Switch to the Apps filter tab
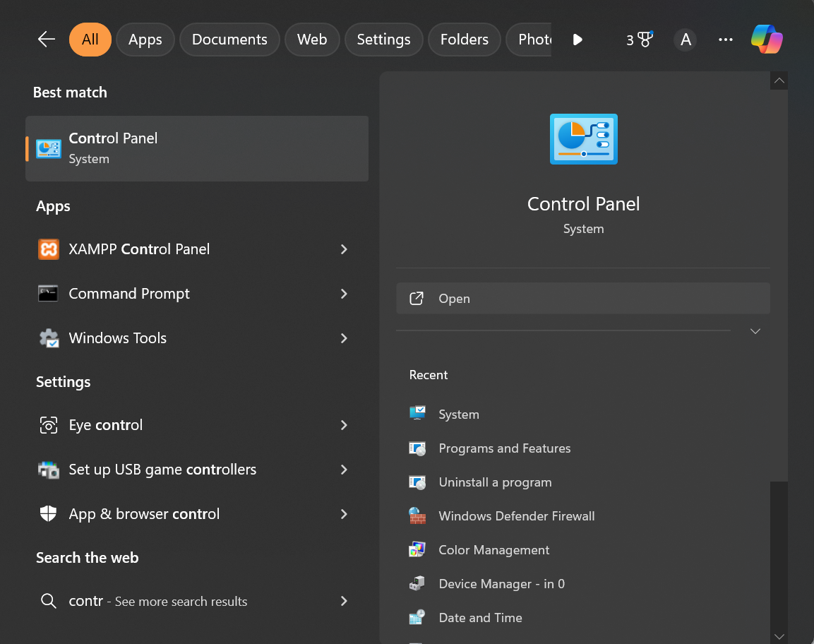Screen dimensions: 814x644 click(145, 40)
